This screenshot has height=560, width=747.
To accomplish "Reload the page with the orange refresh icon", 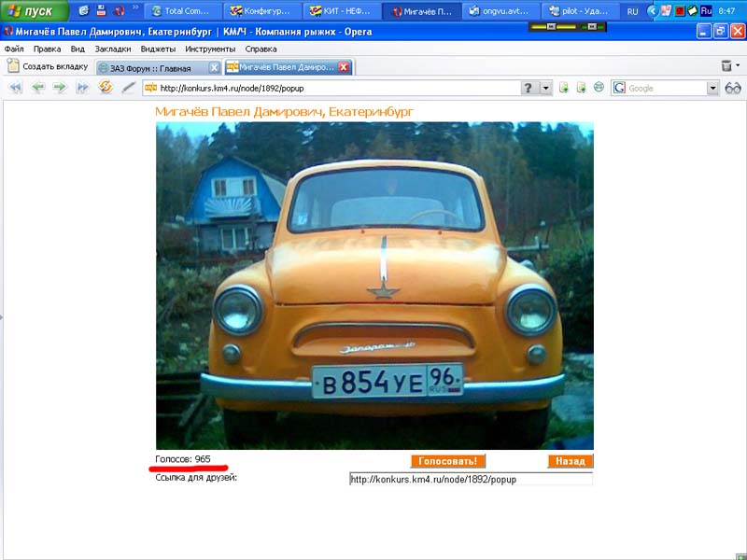I will (106, 87).
